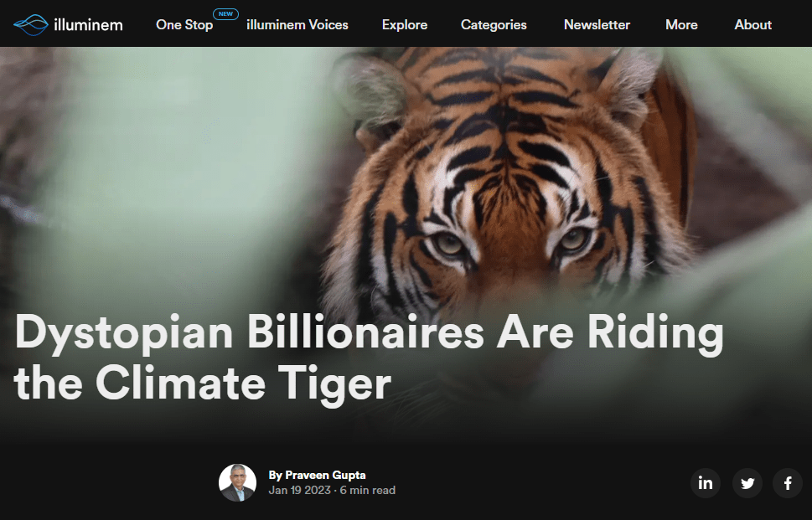Viewport: 812px width, 520px height.
Task: Click the illuminem logo icon
Action: [x=31, y=25]
